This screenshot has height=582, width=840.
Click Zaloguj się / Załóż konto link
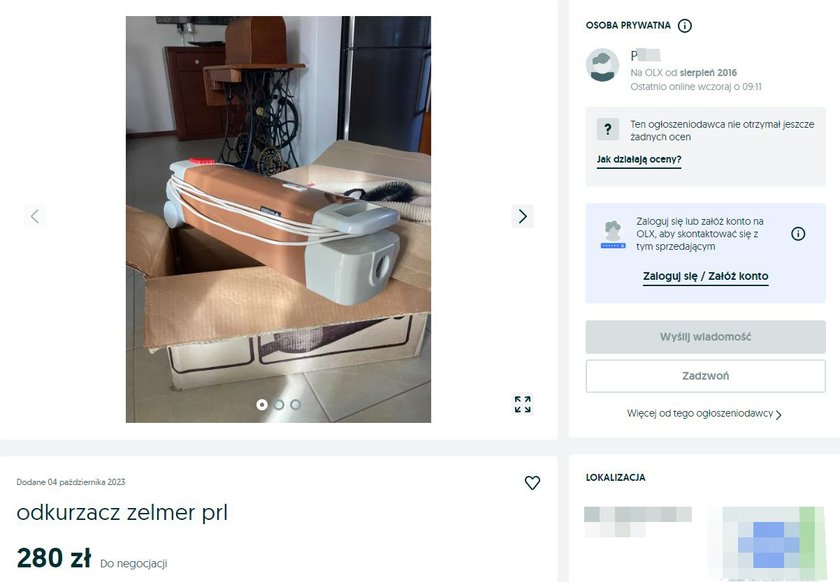[706, 276]
